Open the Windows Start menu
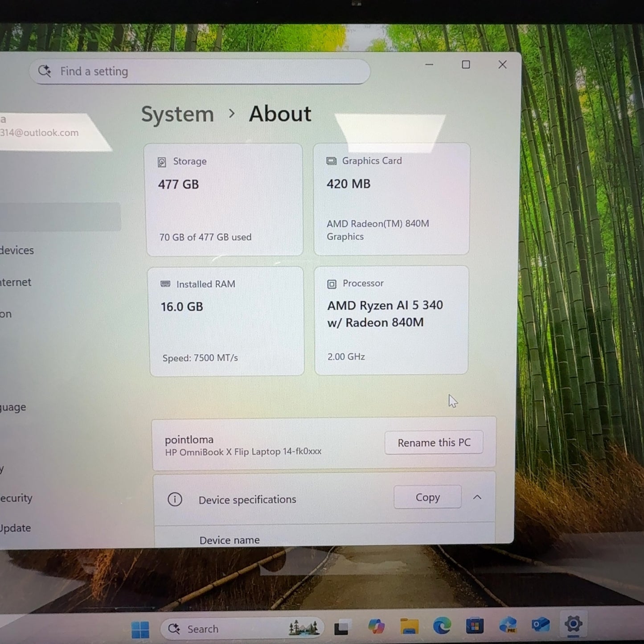The height and width of the screenshot is (644, 644). tap(140, 629)
